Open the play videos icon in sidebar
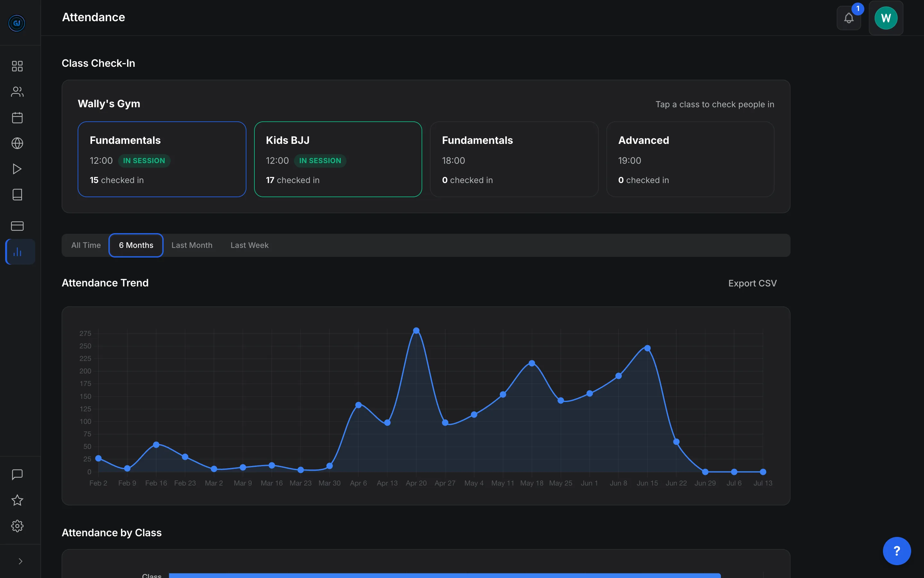924x578 pixels. click(x=17, y=169)
